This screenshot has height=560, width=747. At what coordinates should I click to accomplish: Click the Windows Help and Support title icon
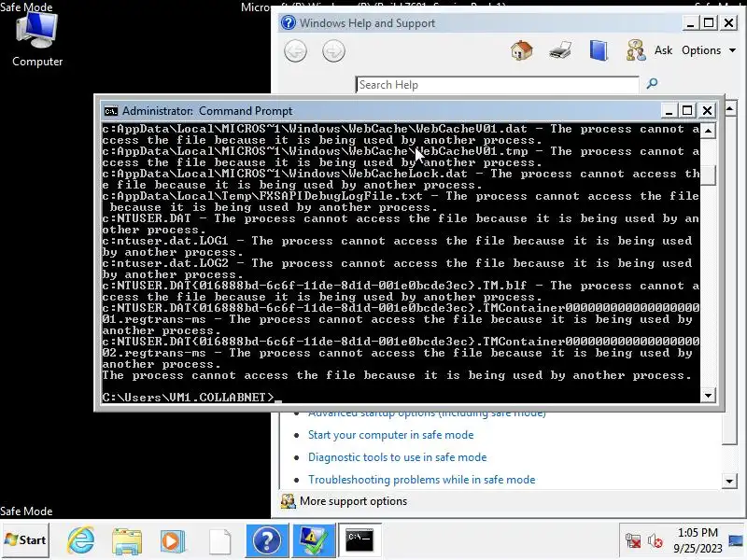[289, 22]
